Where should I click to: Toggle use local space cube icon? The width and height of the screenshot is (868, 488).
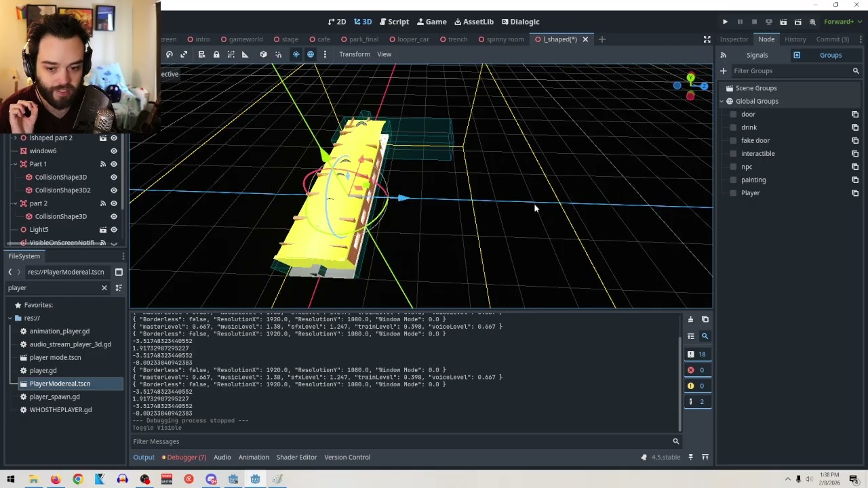pos(263,54)
